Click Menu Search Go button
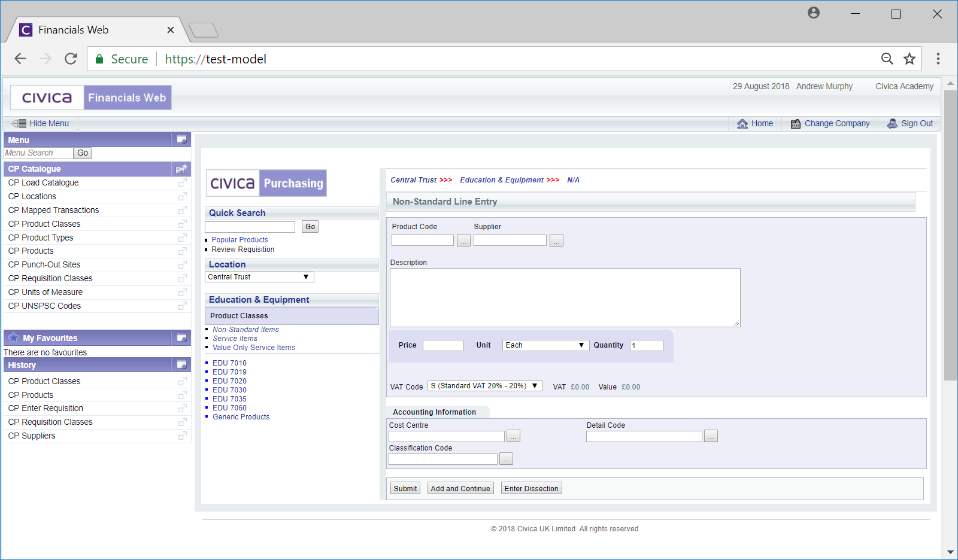This screenshot has width=958, height=560. point(83,153)
